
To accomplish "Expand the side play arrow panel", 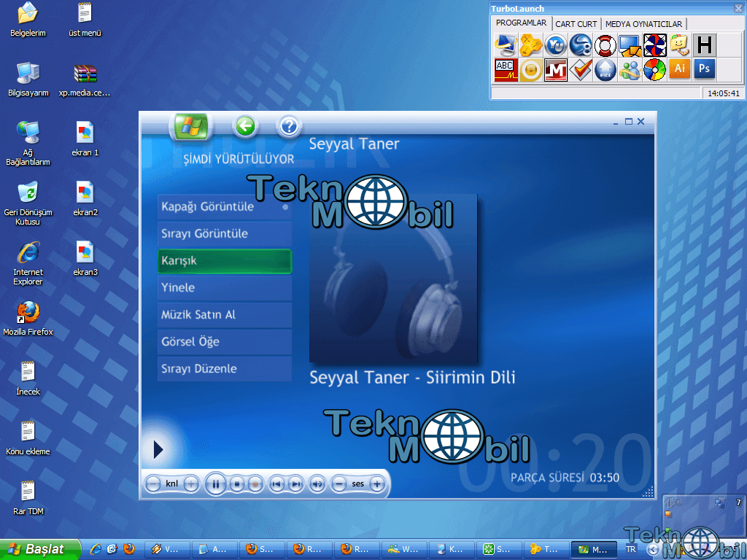I will click(x=158, y=449).
